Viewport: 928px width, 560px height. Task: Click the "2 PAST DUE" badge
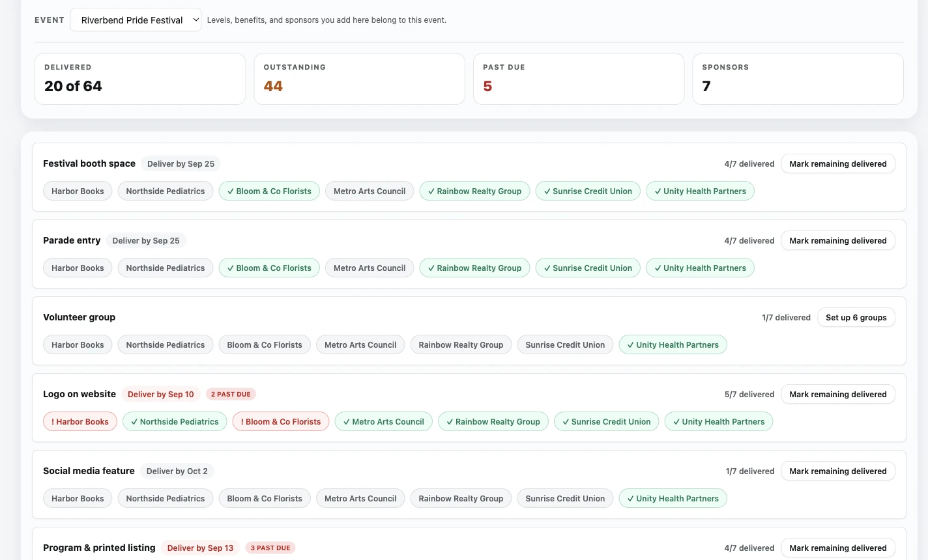tap(231, 395)
